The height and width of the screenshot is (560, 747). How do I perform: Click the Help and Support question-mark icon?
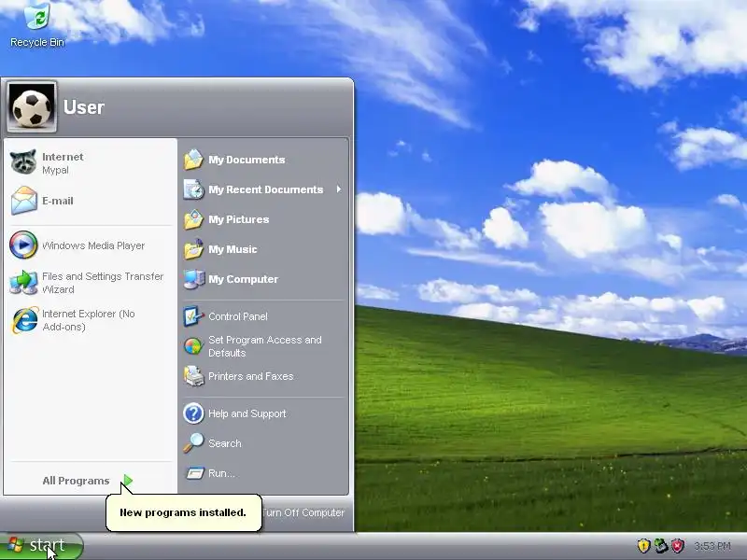193,413
